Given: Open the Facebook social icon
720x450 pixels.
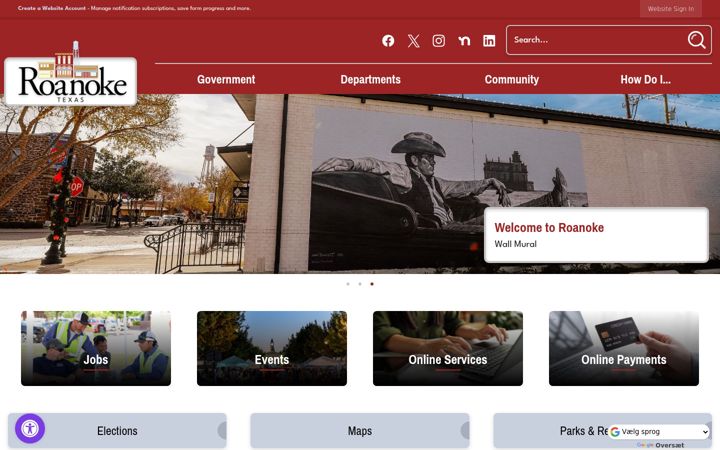Looking at the screenshot, I should pos(388,41).
